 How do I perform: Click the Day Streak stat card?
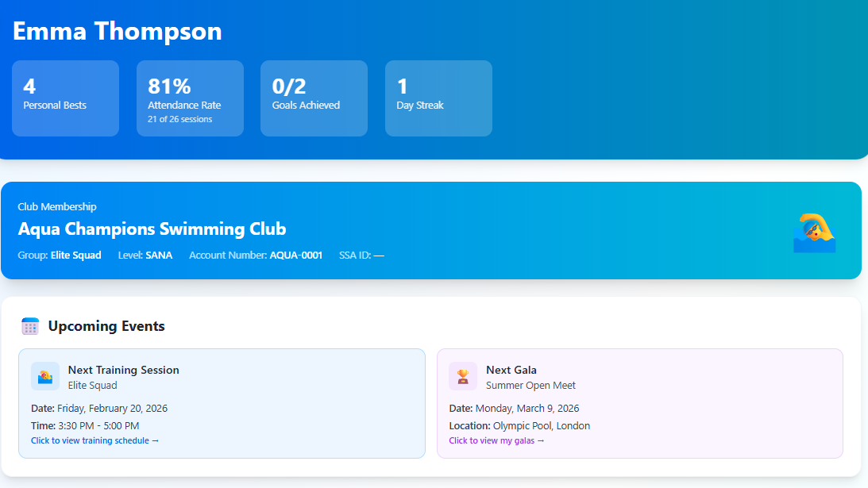(x=438, y=98)
